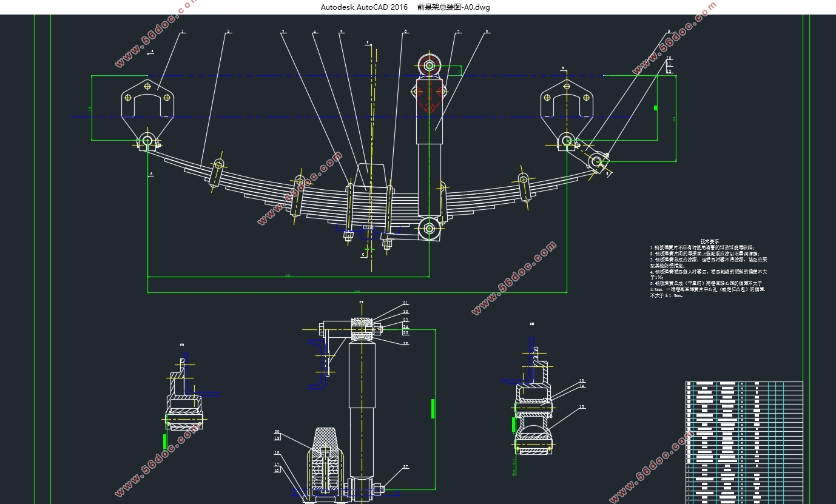Click green grip on right vertical dimension
Screen dimensions: 836x504
(655, 108)
